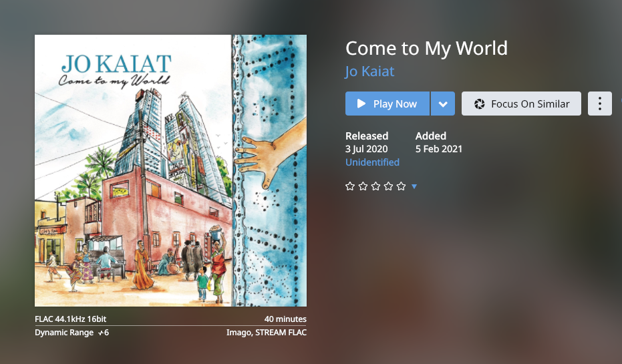The width and height of the screenshot is (622, 364).
Task: Rate album one star
Action: (350, 186)
